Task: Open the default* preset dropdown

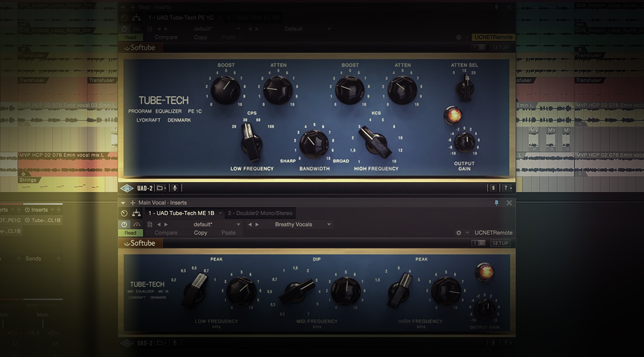Action: coord(214,29)
